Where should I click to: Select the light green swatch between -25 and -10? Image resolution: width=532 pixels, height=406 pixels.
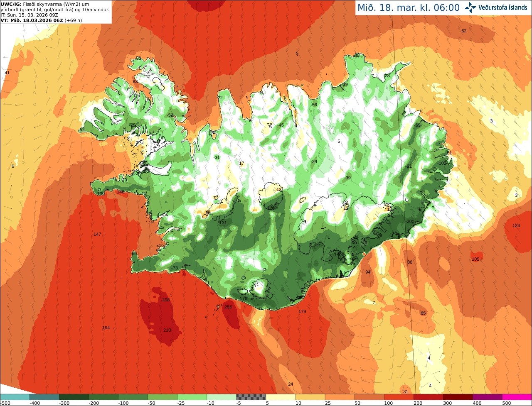192,397
